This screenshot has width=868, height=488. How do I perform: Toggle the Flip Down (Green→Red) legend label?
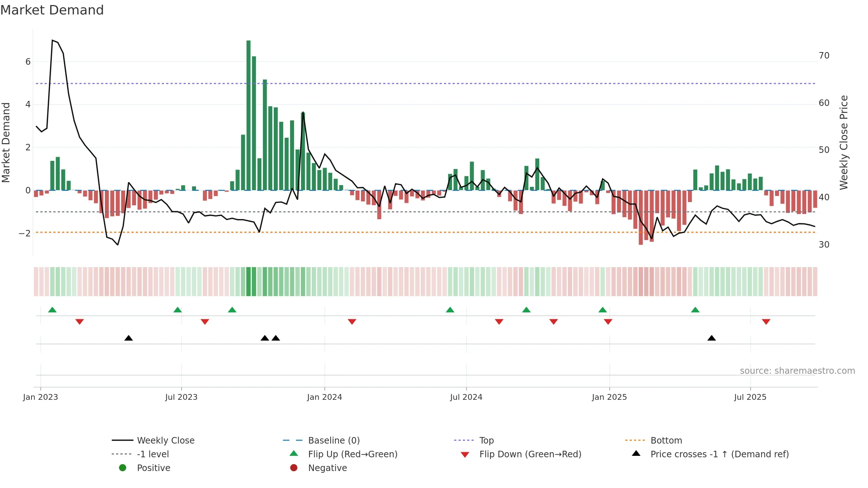pyautogui.click(x=530, y=454)
